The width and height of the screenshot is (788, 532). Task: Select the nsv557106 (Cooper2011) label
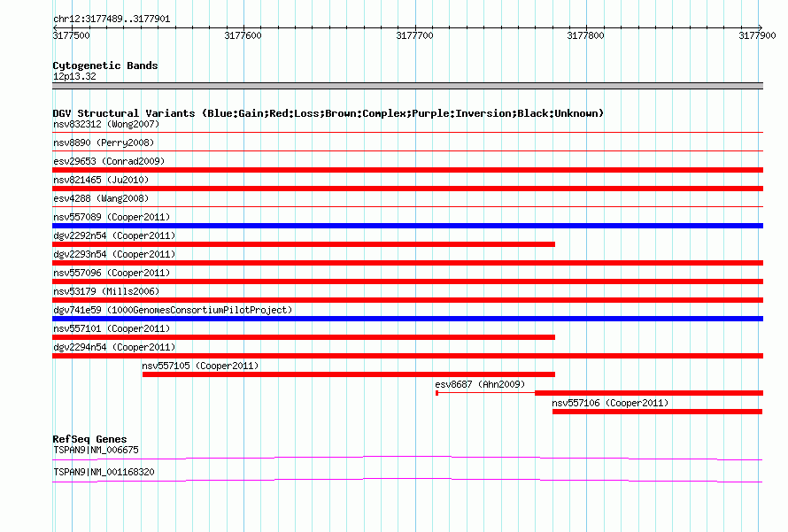pos(610,403)
